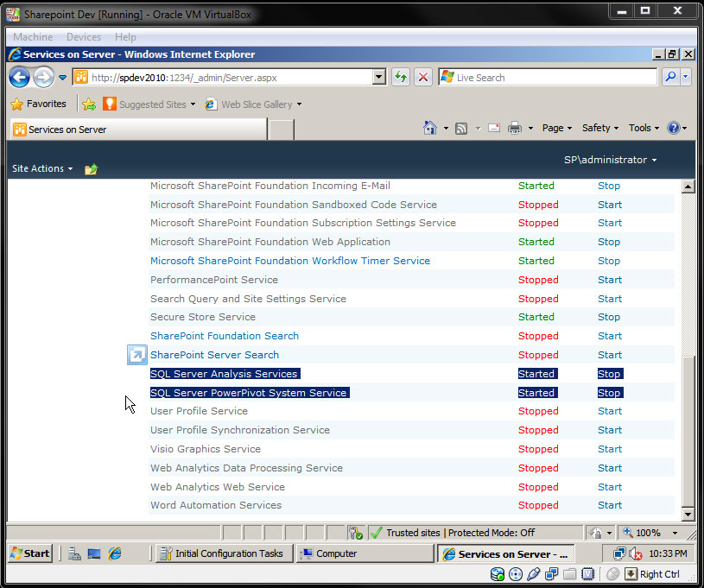Click the Live Search input box
Image resolution: width=704 pixels, height=588 pixels.
point(548,77)
